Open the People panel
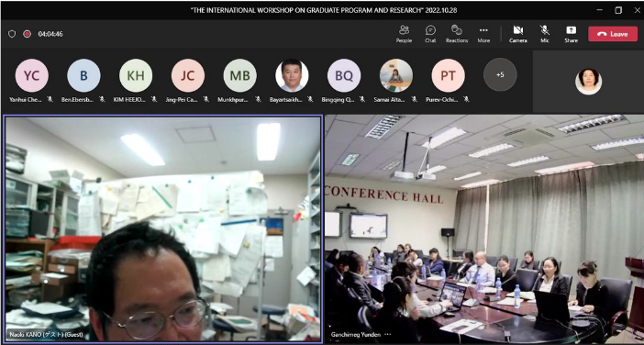This screenshot has width=644, height=345. (x=404, y=34)
